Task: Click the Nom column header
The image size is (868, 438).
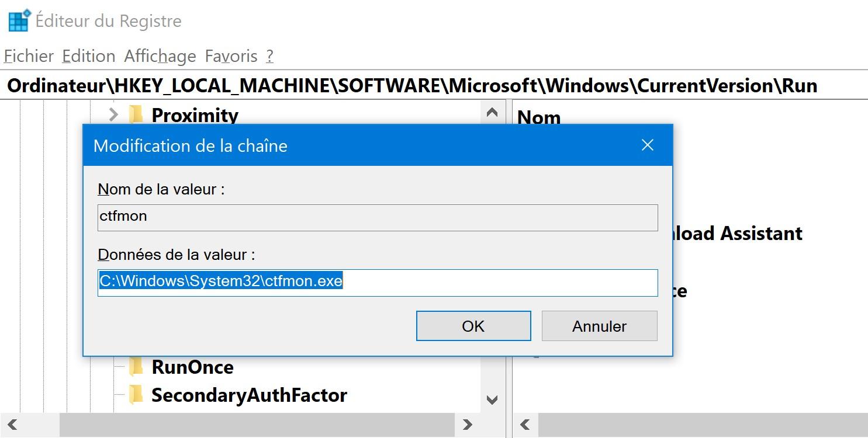Action: click(x=539, y=117)
